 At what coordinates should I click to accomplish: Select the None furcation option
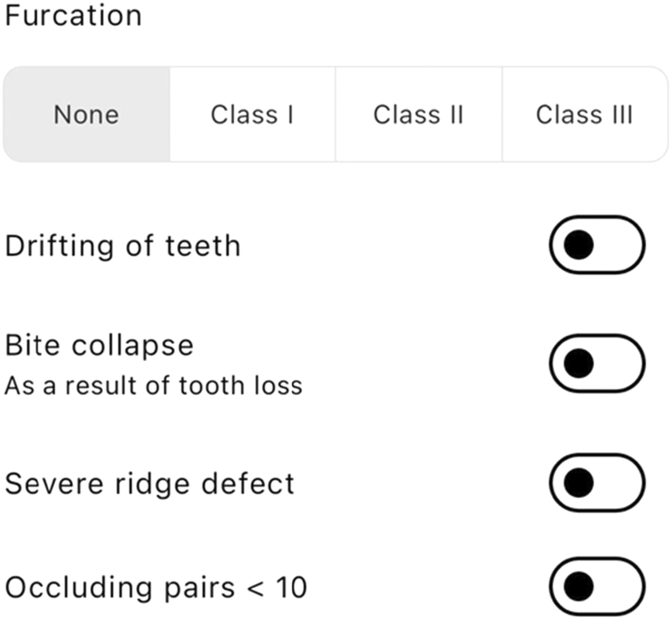[86, 114]
